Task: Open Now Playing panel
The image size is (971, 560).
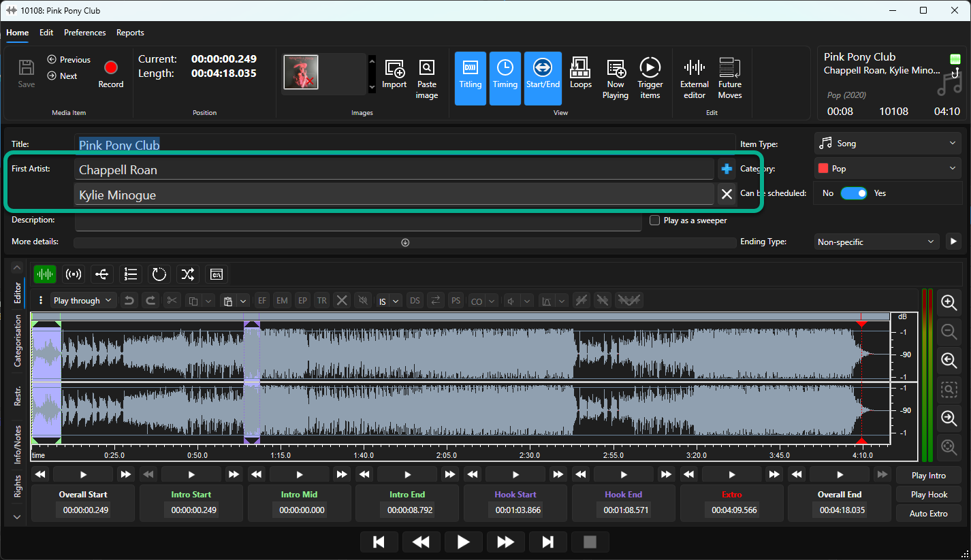Action: pyautogui.click(x=615, y=78)
